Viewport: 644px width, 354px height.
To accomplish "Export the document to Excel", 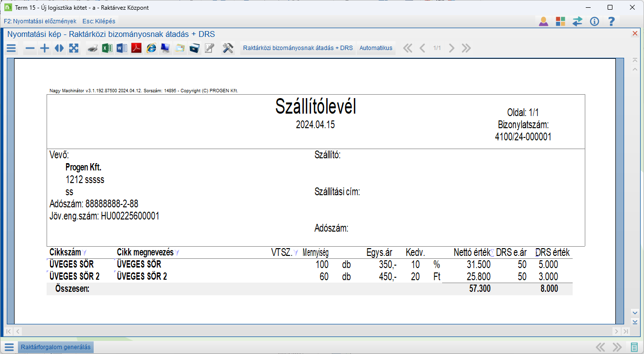I will coord(107,48).
